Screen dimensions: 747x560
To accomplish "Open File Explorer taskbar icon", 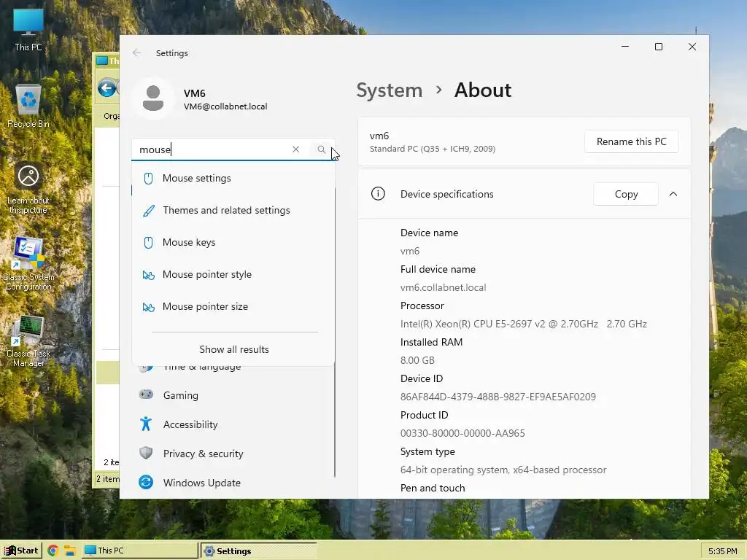I will (x=70, y=551).
